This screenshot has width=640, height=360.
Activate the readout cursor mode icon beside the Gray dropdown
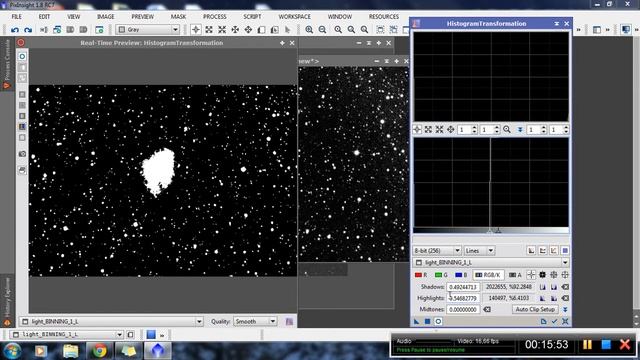pos(196,30)
